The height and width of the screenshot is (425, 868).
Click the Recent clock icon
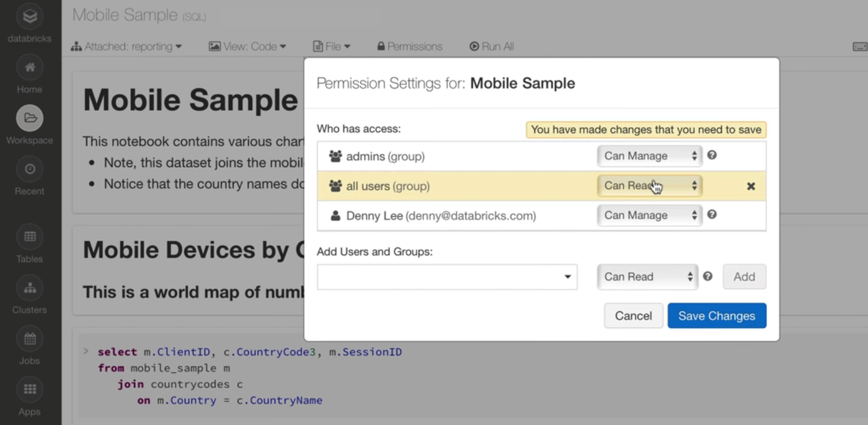click(x=29, y=169)
